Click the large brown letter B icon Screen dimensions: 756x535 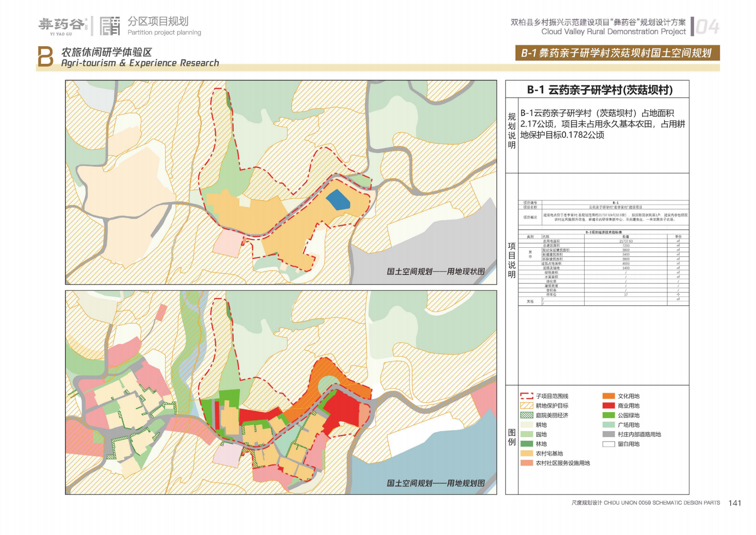45,57
